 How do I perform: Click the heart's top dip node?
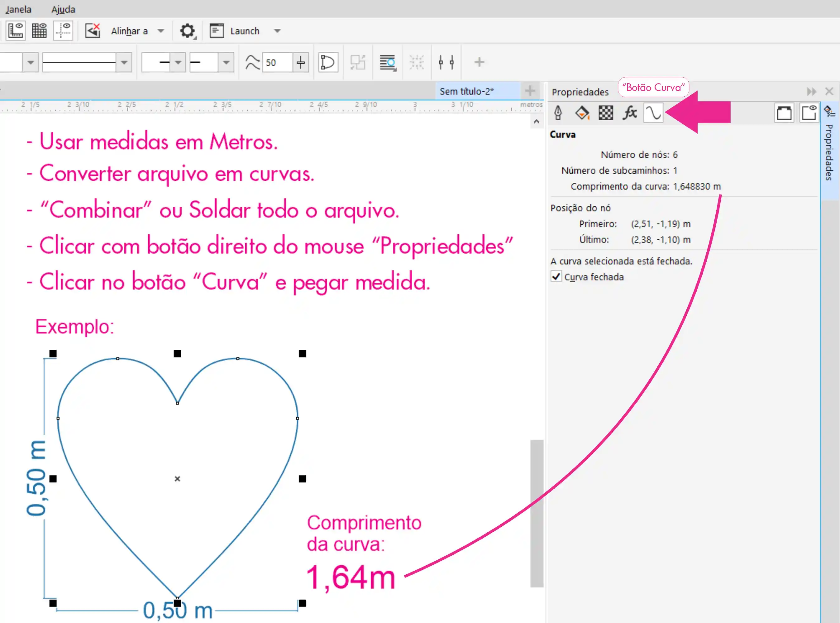coord(178,403)
